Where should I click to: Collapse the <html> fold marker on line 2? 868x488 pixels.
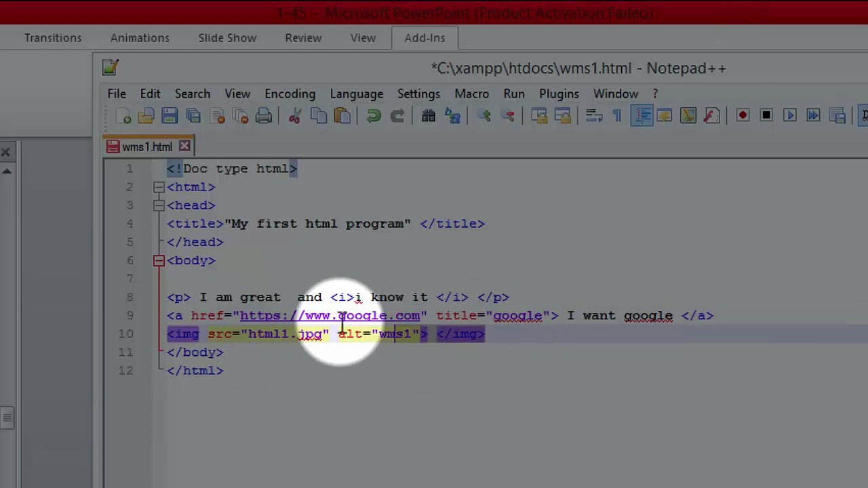(x=159, y=187)
